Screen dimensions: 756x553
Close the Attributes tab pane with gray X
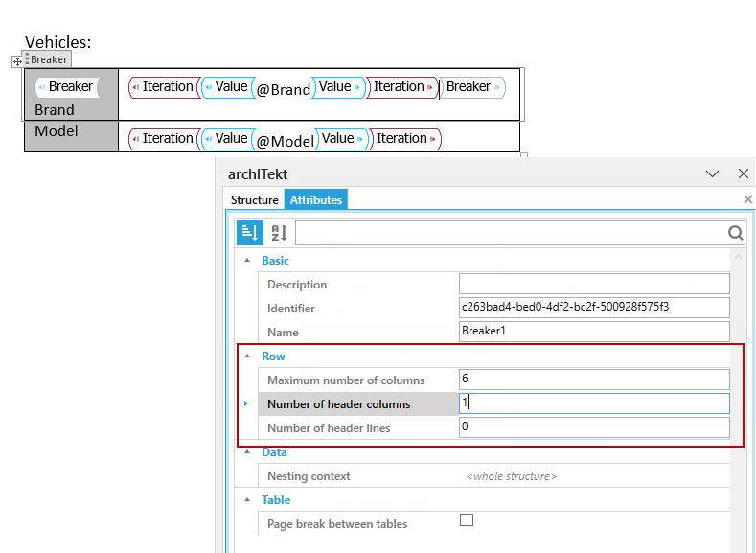click(747, 199)
